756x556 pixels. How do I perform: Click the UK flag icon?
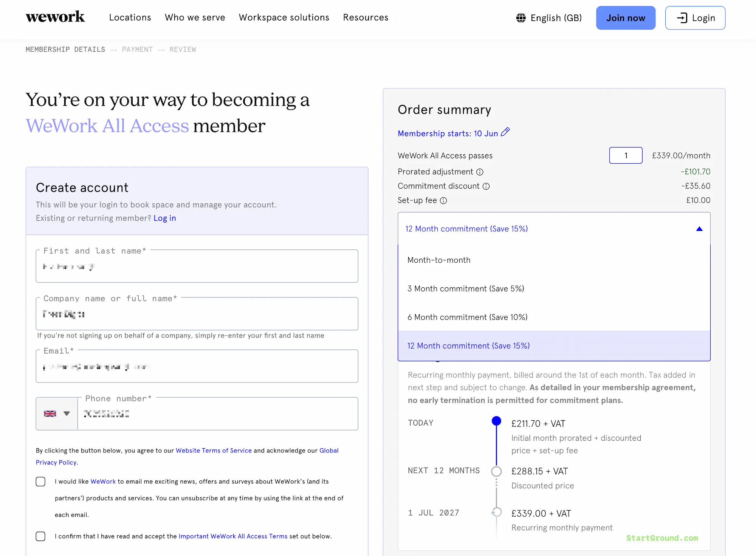(x=50, y=414)
